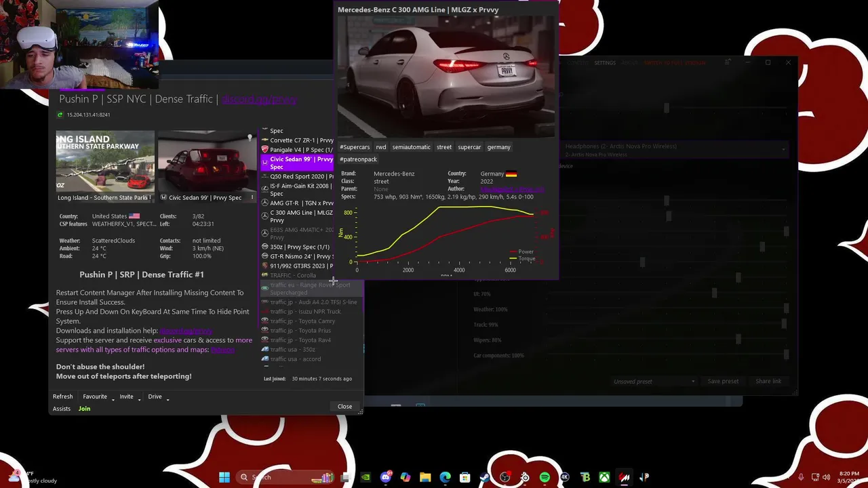Open Content Manager from the taskbar
Viewport: 868px width, 488px height.
625,477
